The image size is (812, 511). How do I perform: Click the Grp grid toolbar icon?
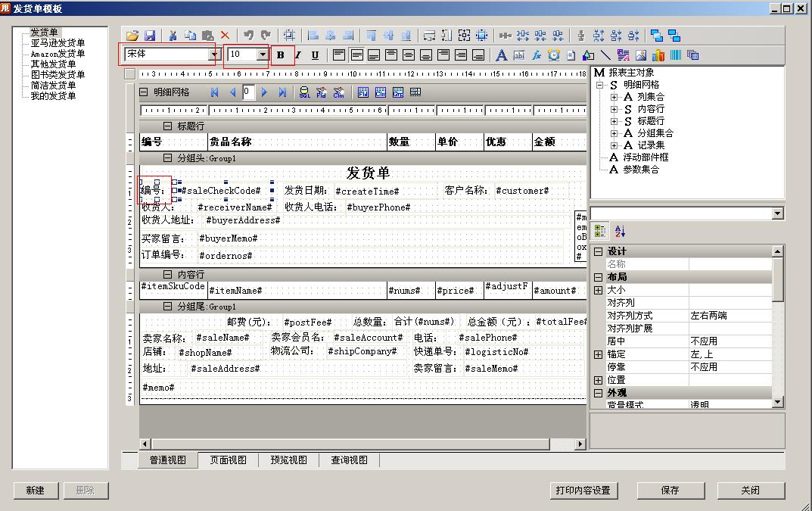[398, 92]
